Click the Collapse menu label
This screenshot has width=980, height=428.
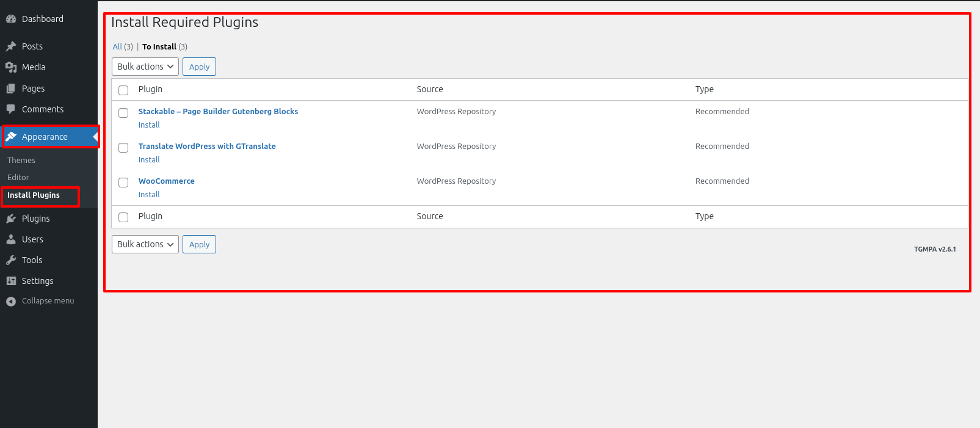click(x=48, y=301)
